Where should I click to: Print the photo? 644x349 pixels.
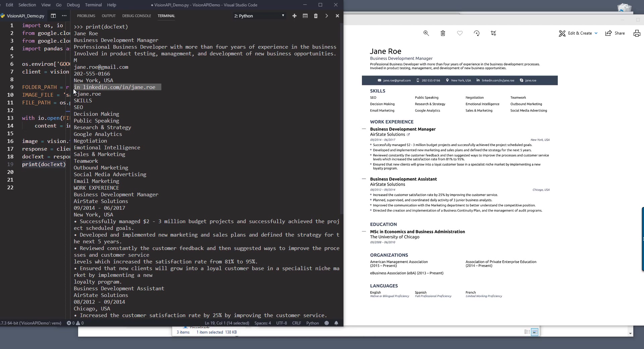(x=637, y=33)
